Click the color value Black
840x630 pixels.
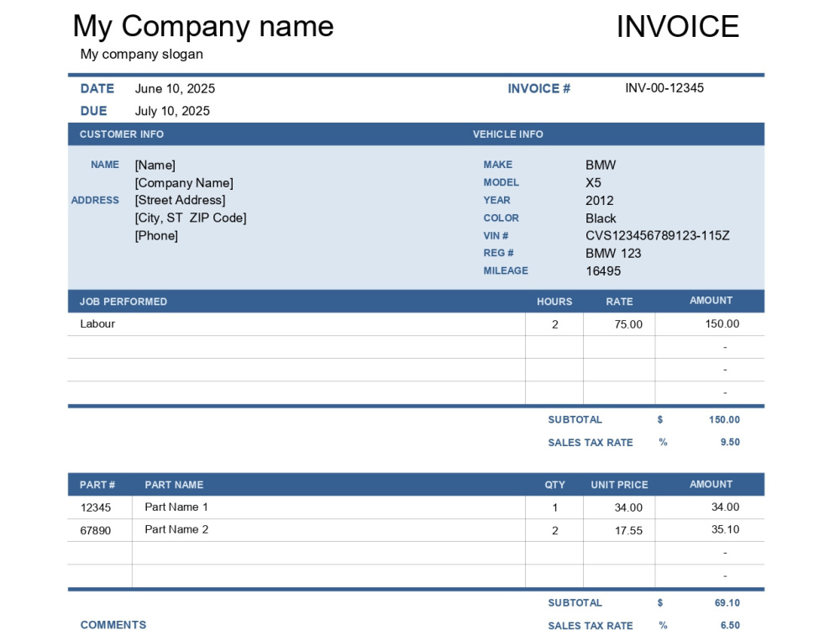click(x=601, y=218)
